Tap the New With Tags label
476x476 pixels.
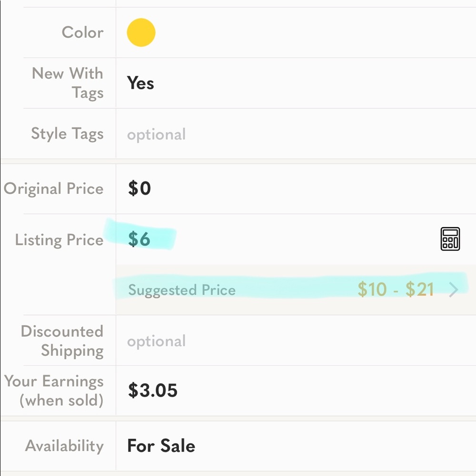pos(68,83)
